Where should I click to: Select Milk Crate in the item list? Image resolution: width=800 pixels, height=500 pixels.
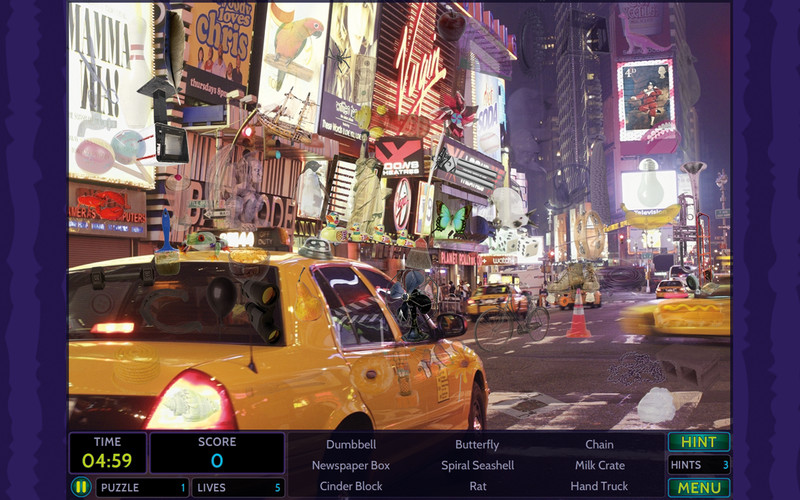click(599, 465)
